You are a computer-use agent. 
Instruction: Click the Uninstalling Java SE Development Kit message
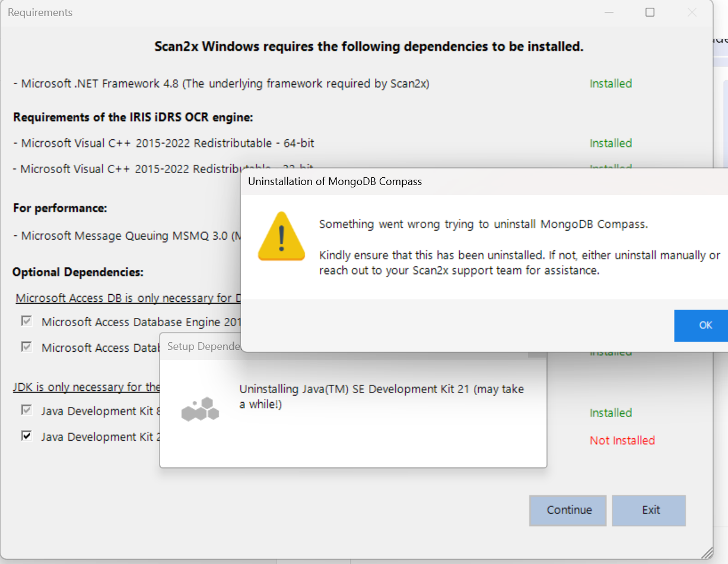click(x=381, y=397)
